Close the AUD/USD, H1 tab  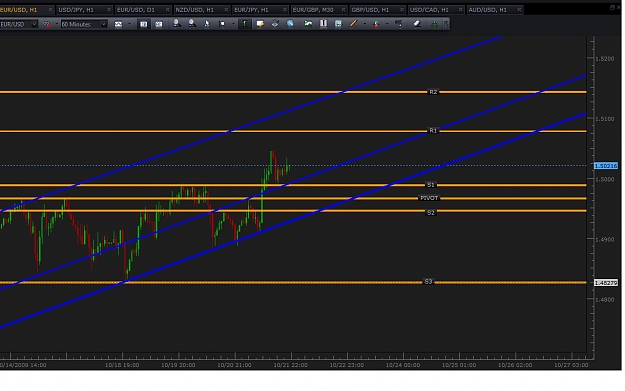coord(519,10)
